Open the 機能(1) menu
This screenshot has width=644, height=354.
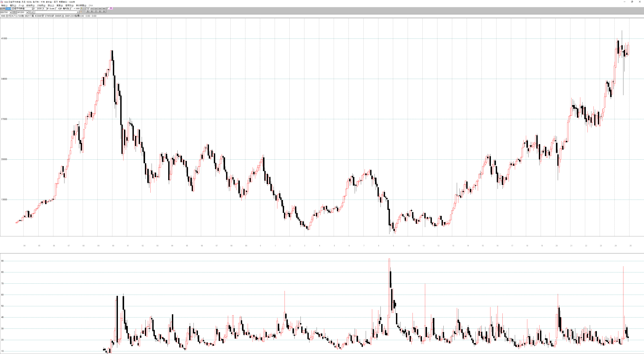[x=4, y=6]
